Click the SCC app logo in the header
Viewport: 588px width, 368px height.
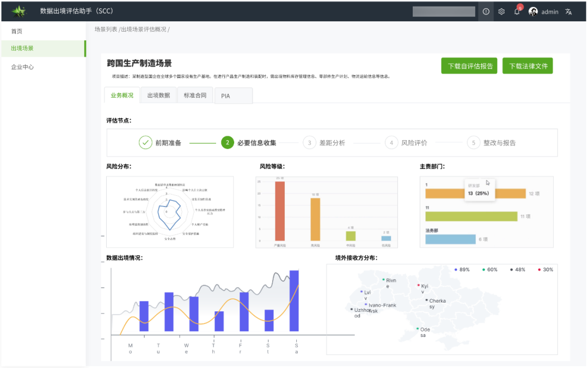tap(18, 11)
